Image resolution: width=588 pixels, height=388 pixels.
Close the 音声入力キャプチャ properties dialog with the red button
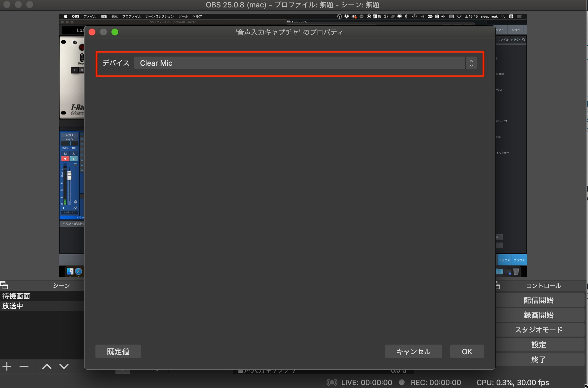coord(92,32)
